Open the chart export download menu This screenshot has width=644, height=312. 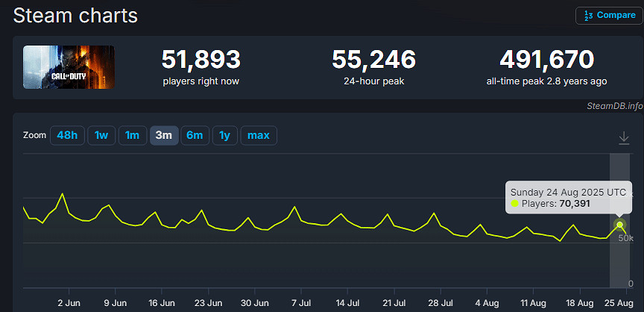point(624,138)
